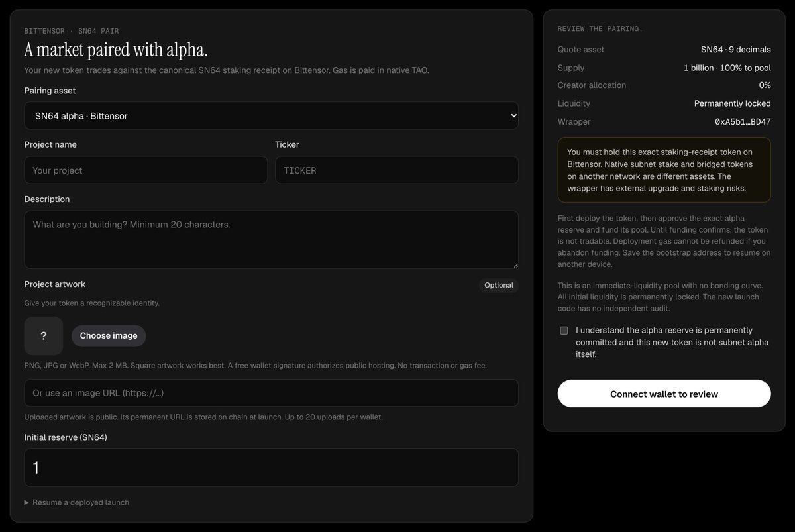Click the yellow staking-receipt warning box
The height and width of the screenshot is (532, 795).
[x=664, y=170]
